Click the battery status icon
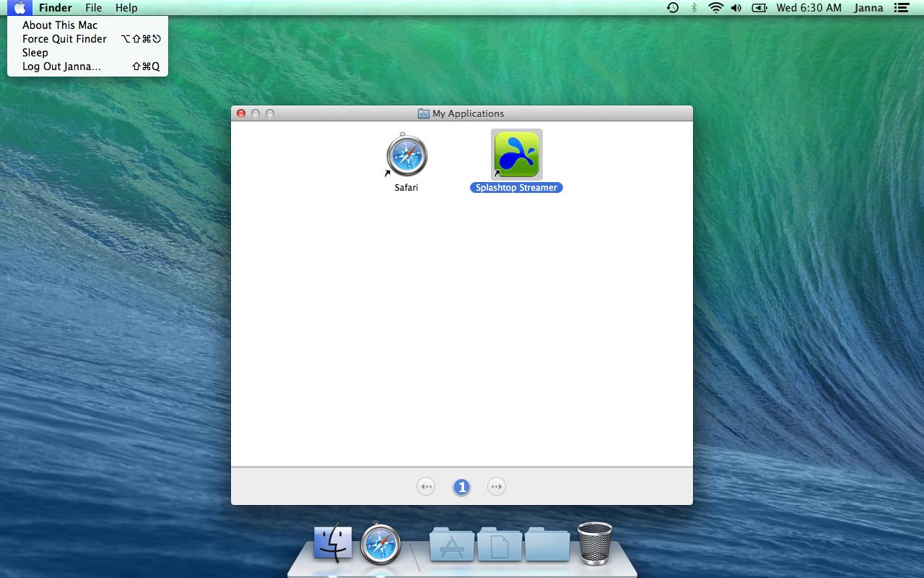 (x=759, y=8)
